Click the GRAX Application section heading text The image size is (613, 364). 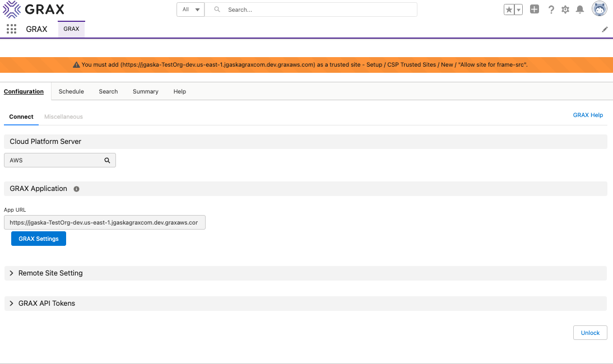(x=38, y=189)
